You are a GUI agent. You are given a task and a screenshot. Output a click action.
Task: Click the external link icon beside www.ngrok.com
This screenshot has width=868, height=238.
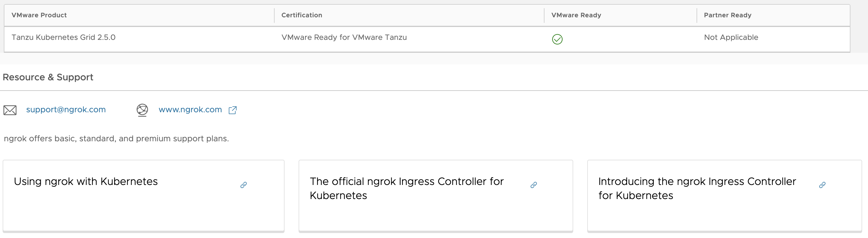click(x=232, y=110)
